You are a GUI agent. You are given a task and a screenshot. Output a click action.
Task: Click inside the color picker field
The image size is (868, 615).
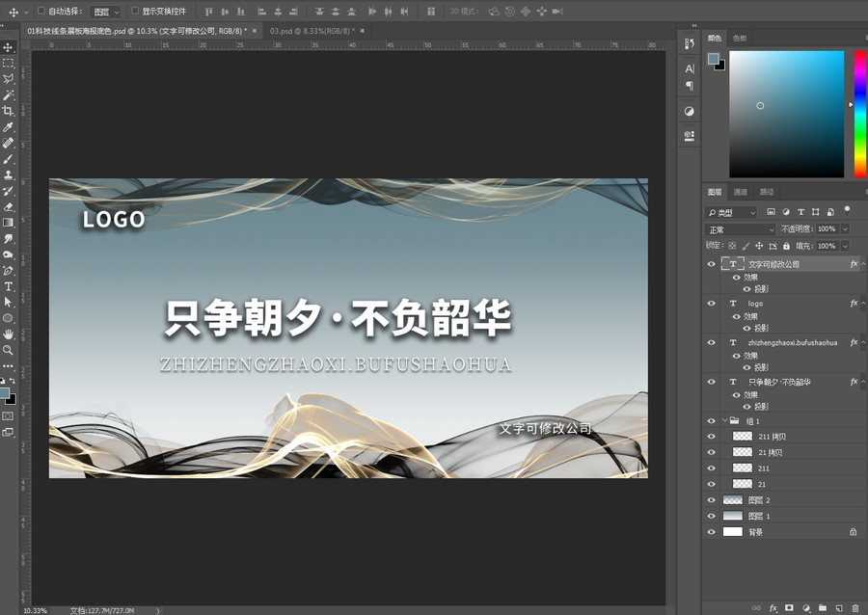point(787,114)
